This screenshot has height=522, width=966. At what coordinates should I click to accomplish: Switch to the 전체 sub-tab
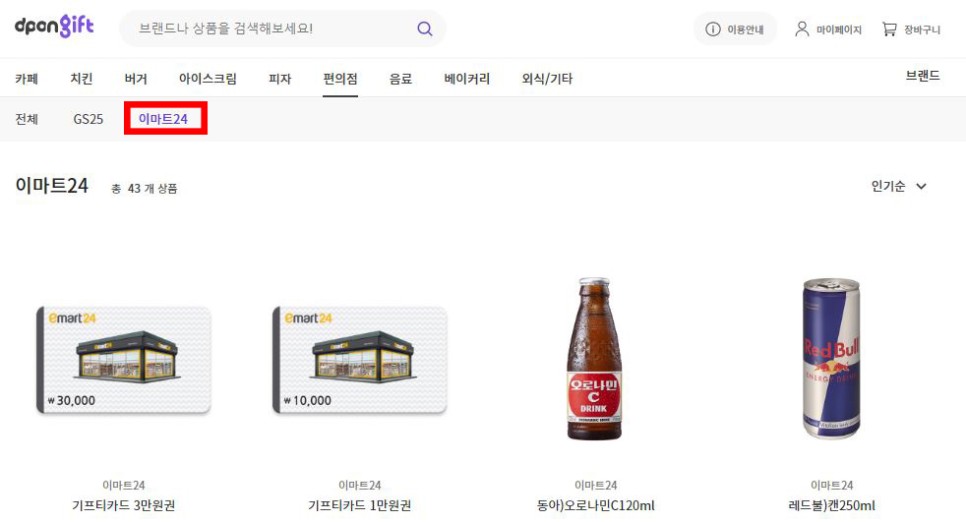(x=26, y=119)
